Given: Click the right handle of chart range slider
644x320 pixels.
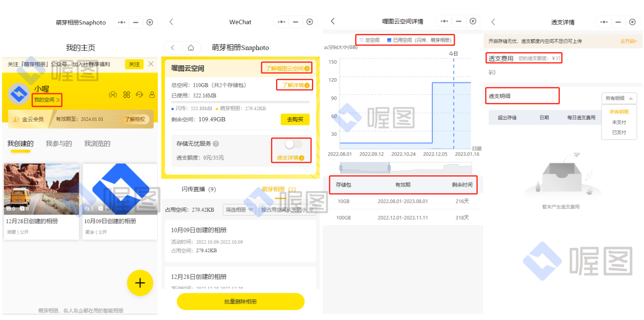Looking at the screenshot, I should click(x=389, y=168).
